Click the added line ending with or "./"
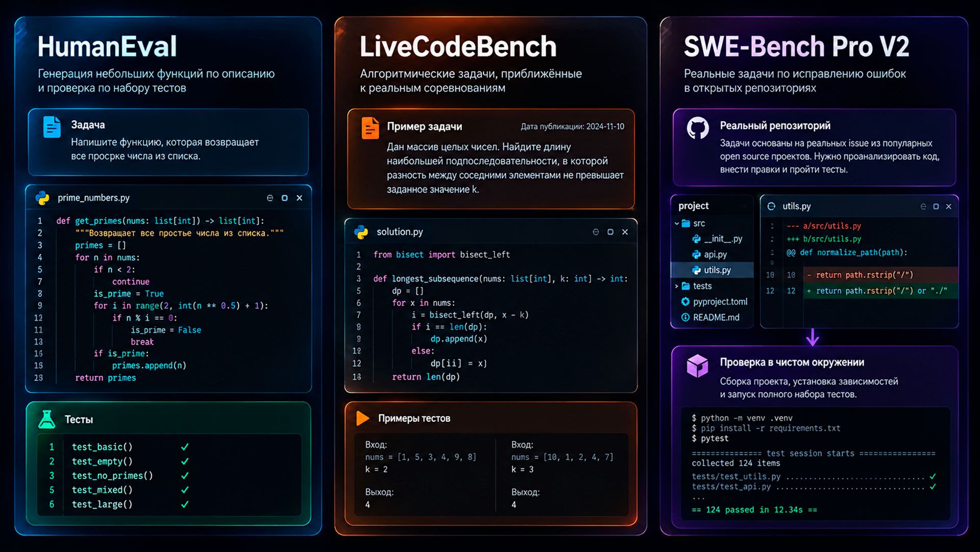 pos(880,291)
